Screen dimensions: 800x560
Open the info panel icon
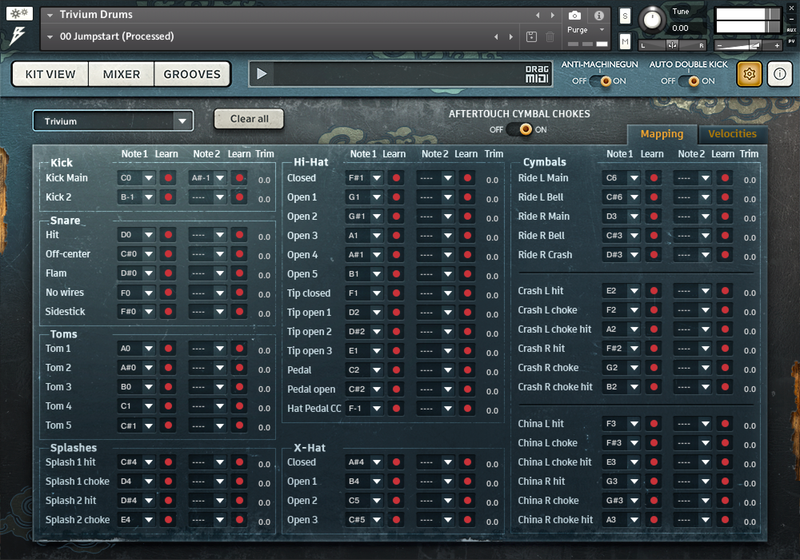click(780, 74)
